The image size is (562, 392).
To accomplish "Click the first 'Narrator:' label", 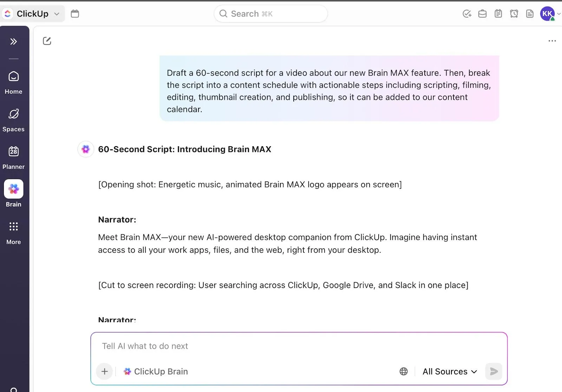I will 117,220.
